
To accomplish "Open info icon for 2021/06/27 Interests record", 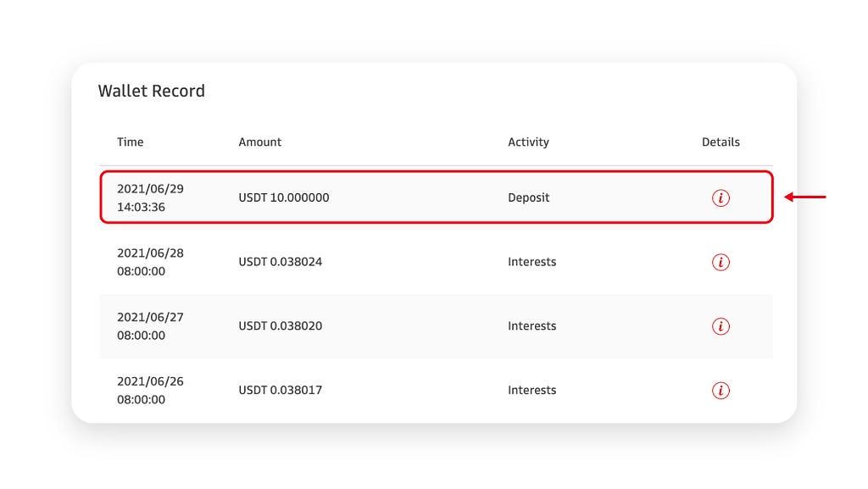I will [721, 325].
